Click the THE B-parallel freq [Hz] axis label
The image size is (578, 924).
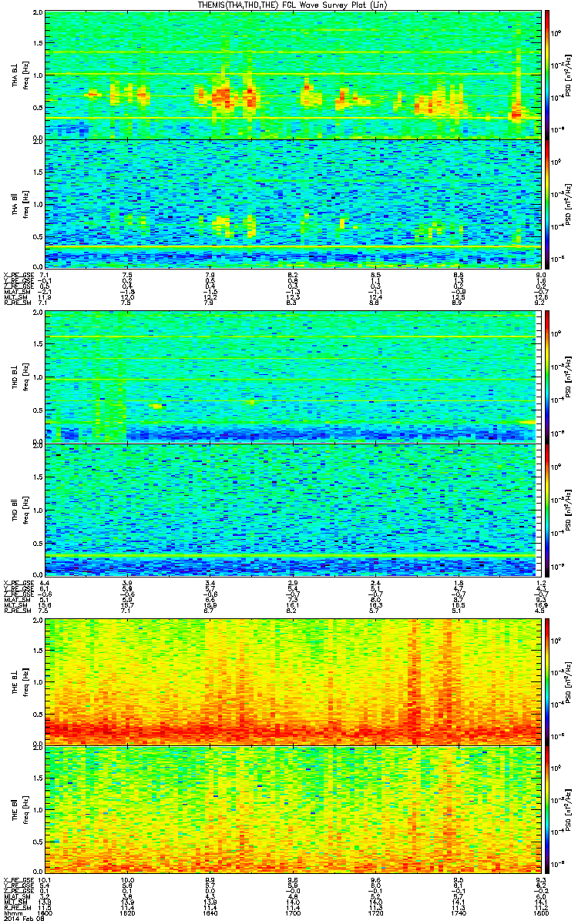point(25,811)
